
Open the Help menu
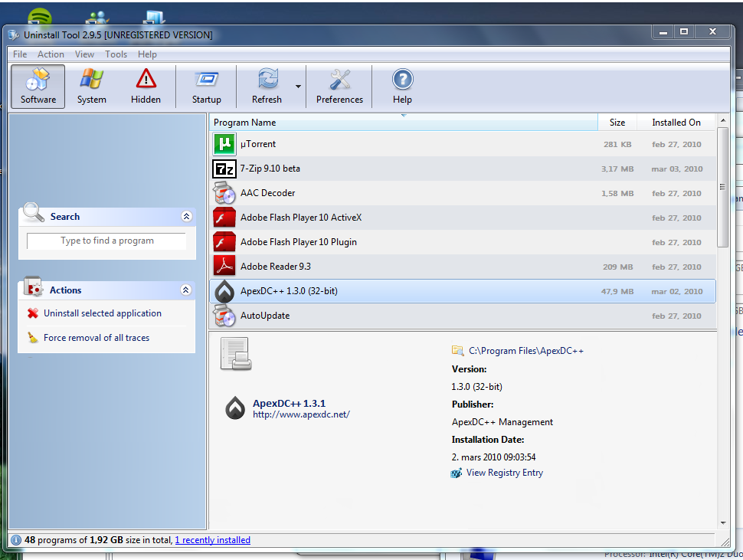point(147,54)
